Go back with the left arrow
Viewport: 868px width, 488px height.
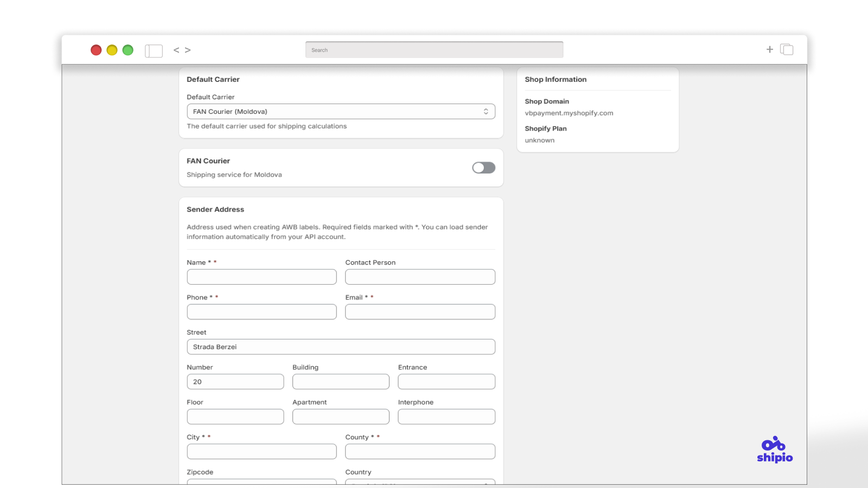click(x=176, y=50)
